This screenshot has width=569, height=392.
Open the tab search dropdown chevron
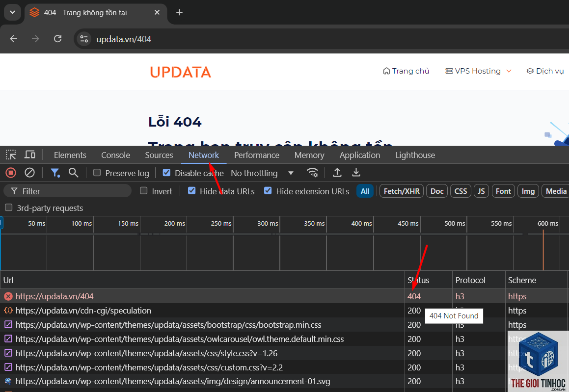[x=12, y=12]
